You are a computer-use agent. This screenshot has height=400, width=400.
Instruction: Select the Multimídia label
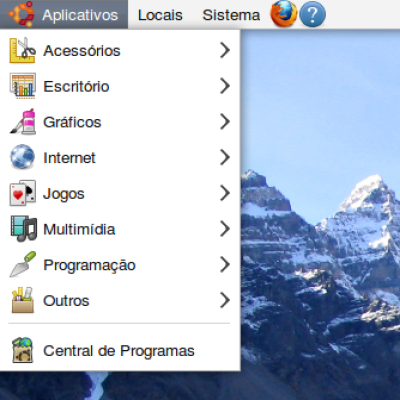click(x=79, y=230)
